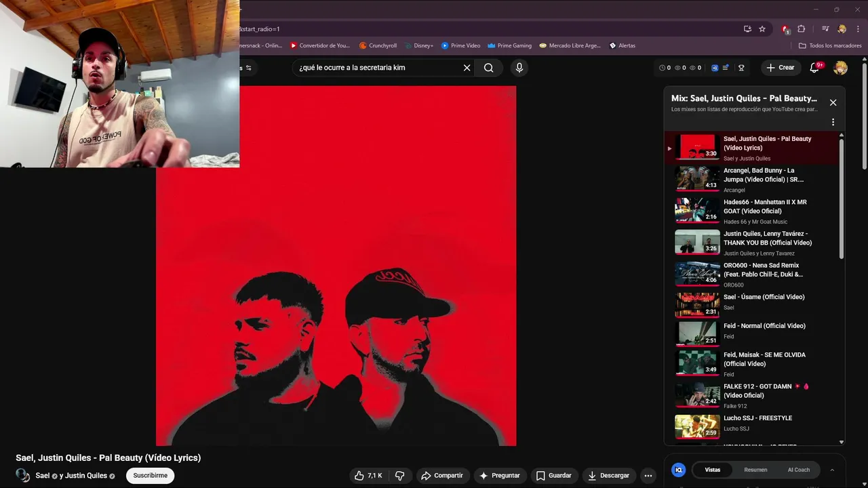This screenshot has width=868, height=488.
Task: Play Feid - Normal (Official Video)
Action: [x=753, y=333]
